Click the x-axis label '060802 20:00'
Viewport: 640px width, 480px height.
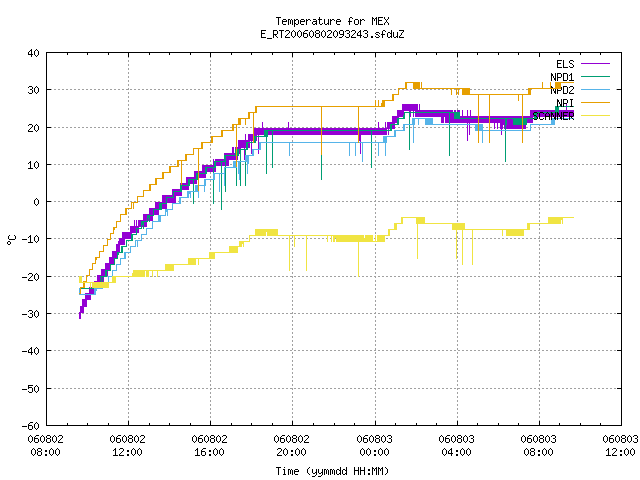click(292, 446)
